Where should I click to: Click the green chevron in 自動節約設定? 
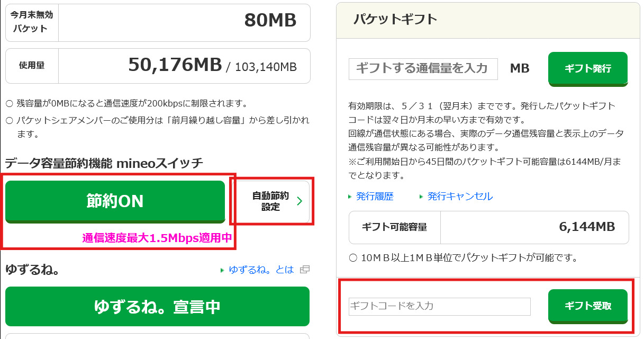[x=300, y=201]
